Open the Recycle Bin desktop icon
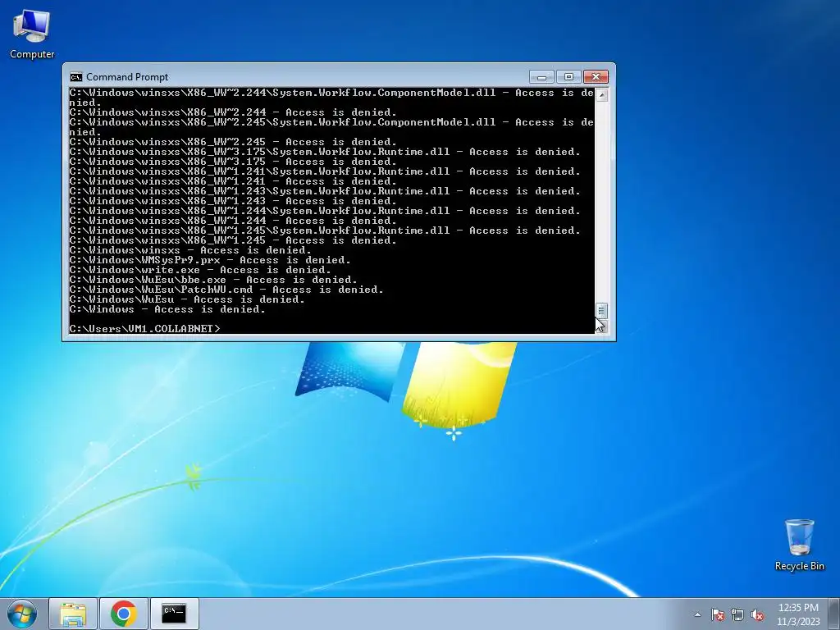Screen dimensions: 840x630 click(799, 545)
